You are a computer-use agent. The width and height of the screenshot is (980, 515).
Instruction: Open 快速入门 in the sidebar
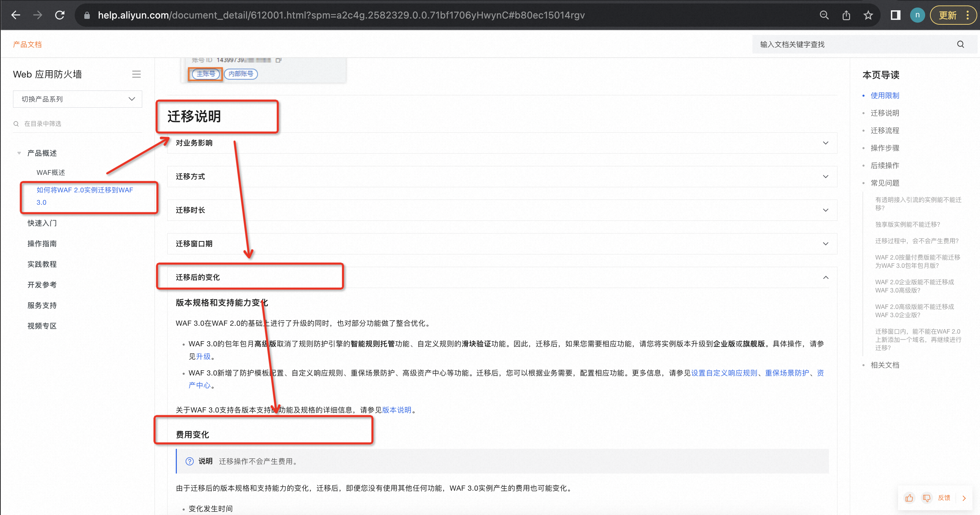42,223
